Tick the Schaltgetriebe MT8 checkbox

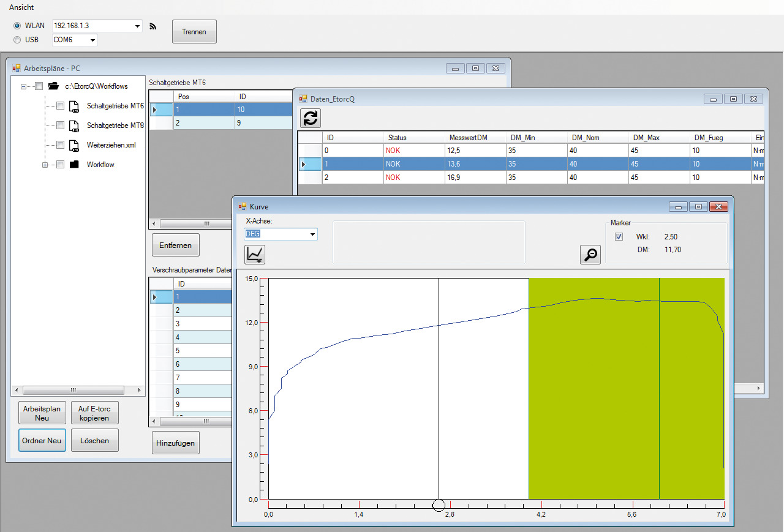click(x=60, y=126)
